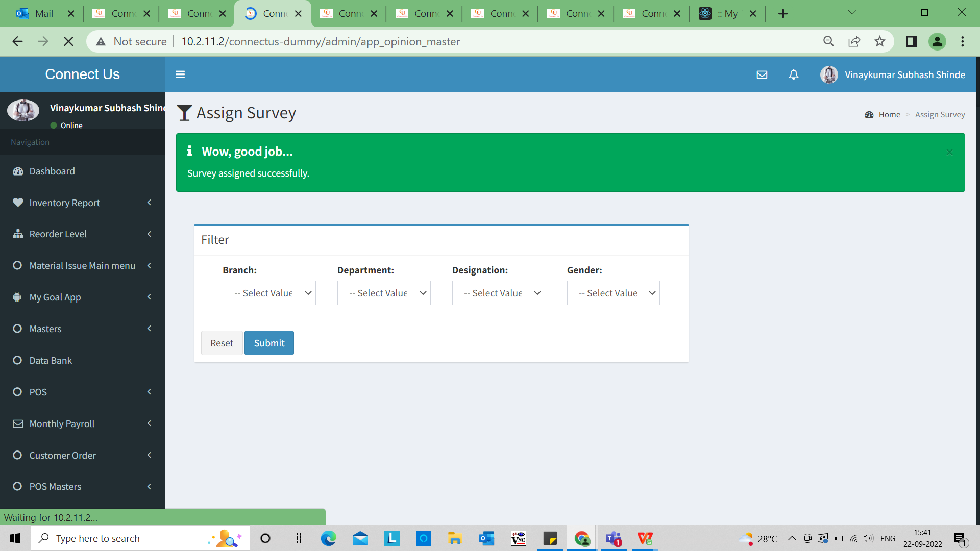
Task: Switch to the My- React browser tab
Action: click(x=727, y=14)
